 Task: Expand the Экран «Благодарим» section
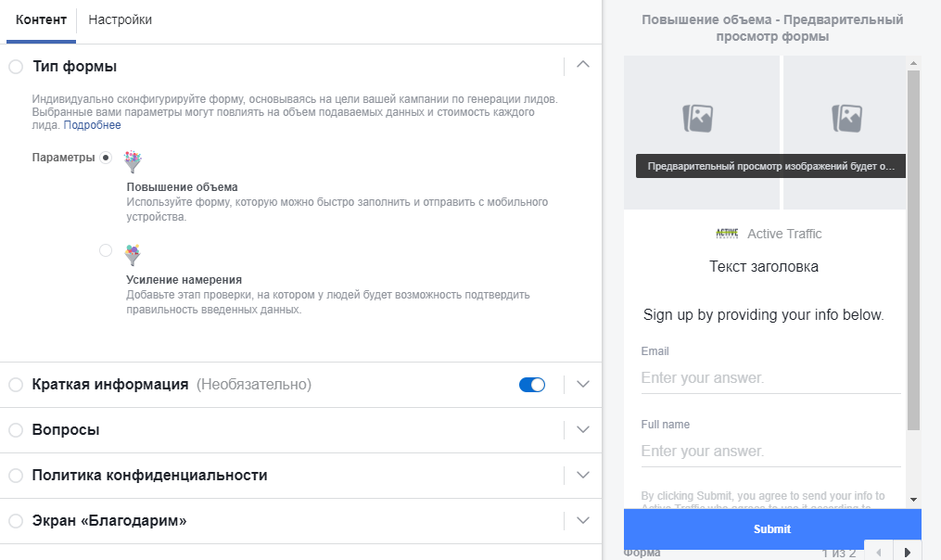583,521
